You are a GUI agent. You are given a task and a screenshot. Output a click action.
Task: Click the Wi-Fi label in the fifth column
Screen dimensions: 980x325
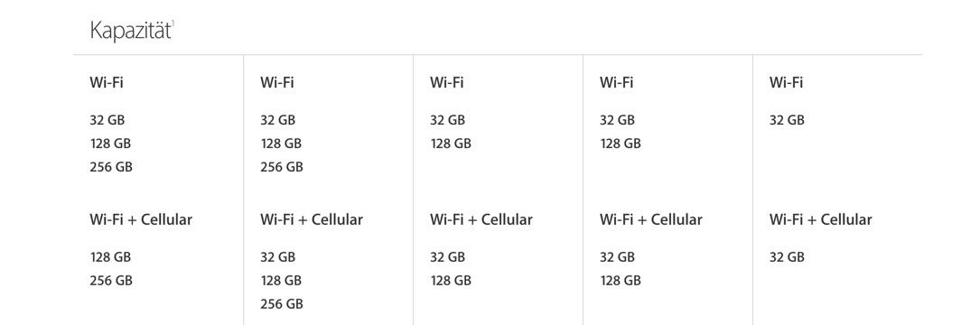pyautogui.click(x=786, y=82)
